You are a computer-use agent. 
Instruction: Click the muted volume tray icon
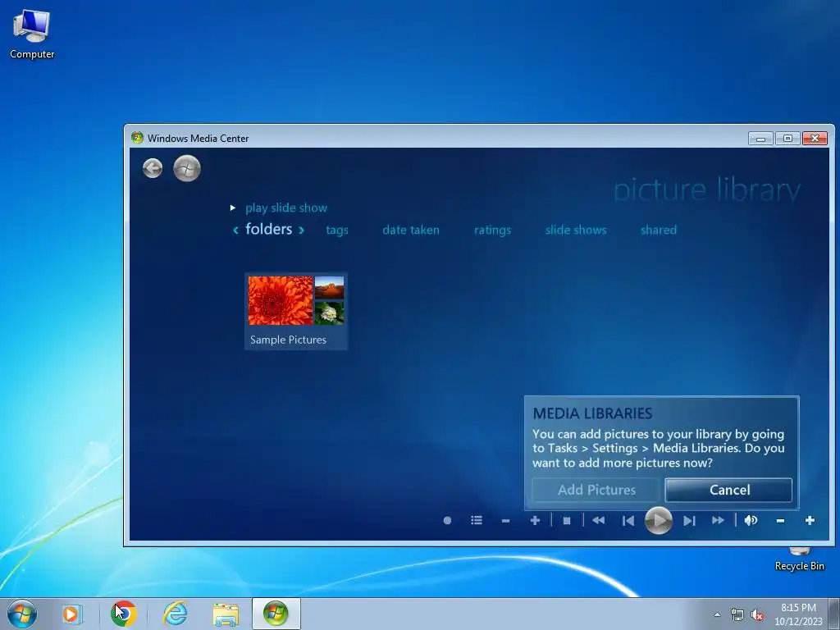(x=757, y=614)
